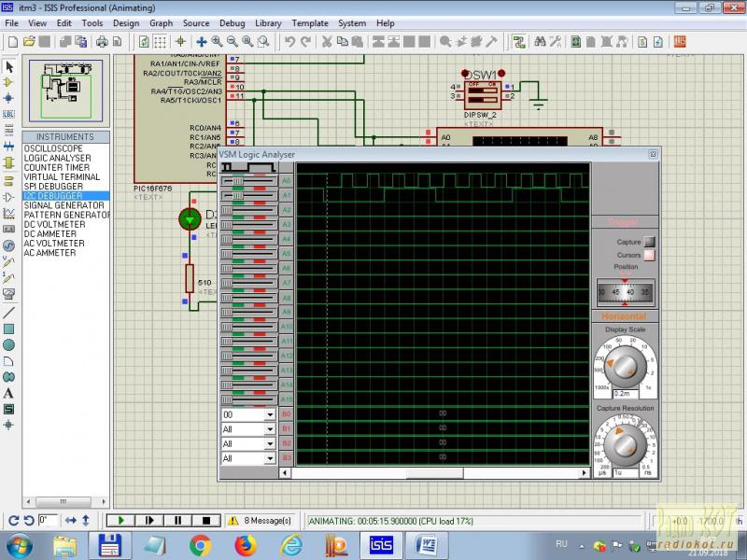This screenshot has height=560, width=747.
Task: Select the Junction Dot Mode tool
Action: (x=8, y=98)
